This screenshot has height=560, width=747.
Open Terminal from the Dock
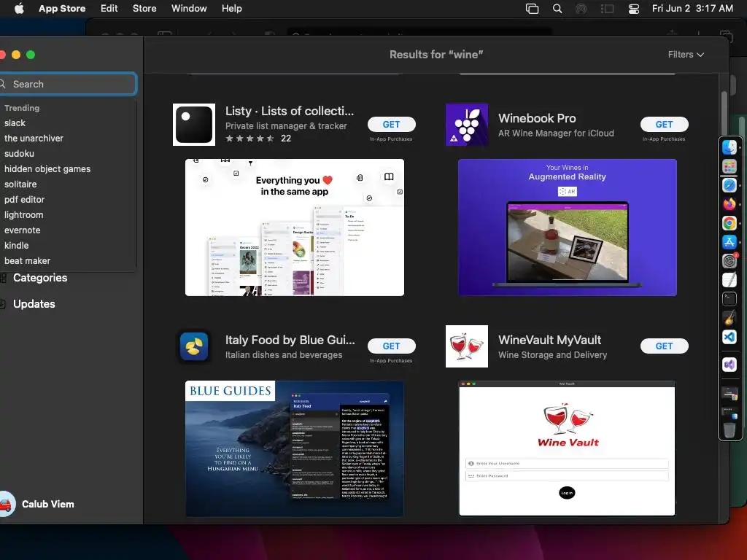pos(729,298)
